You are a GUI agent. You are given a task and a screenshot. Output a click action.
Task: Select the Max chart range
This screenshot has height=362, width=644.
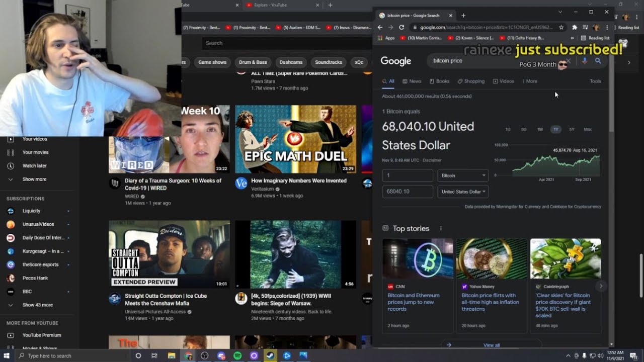tap(588, 129)
